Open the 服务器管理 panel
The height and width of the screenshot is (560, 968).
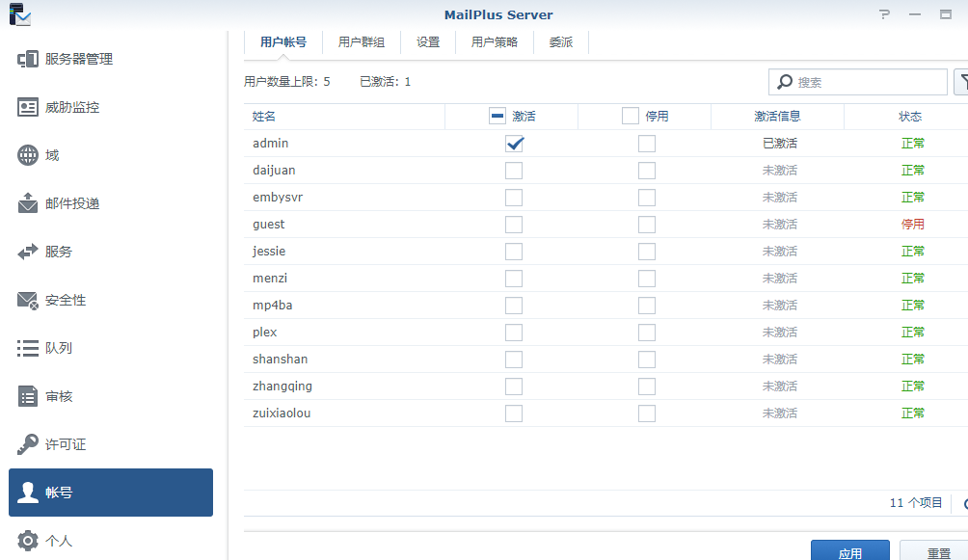[67, 58]
